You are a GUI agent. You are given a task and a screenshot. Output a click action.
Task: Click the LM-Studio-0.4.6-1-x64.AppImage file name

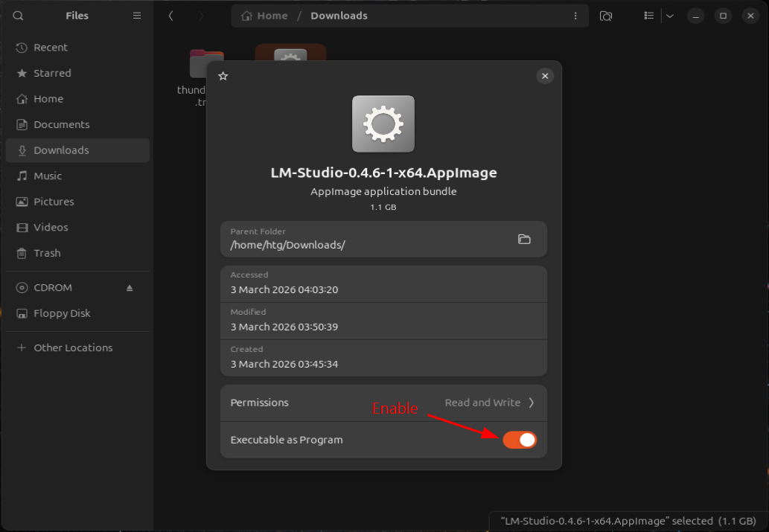click(x=383, y=173)
